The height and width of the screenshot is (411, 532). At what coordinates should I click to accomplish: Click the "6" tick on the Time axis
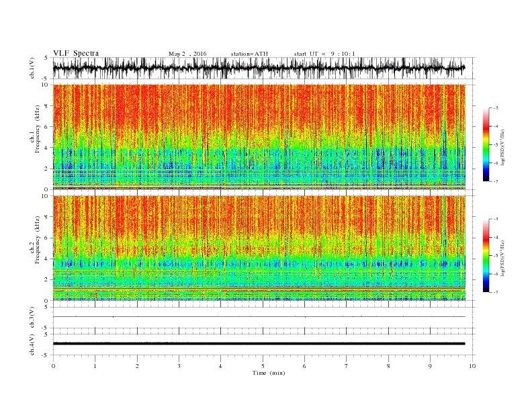pos(304,366)
